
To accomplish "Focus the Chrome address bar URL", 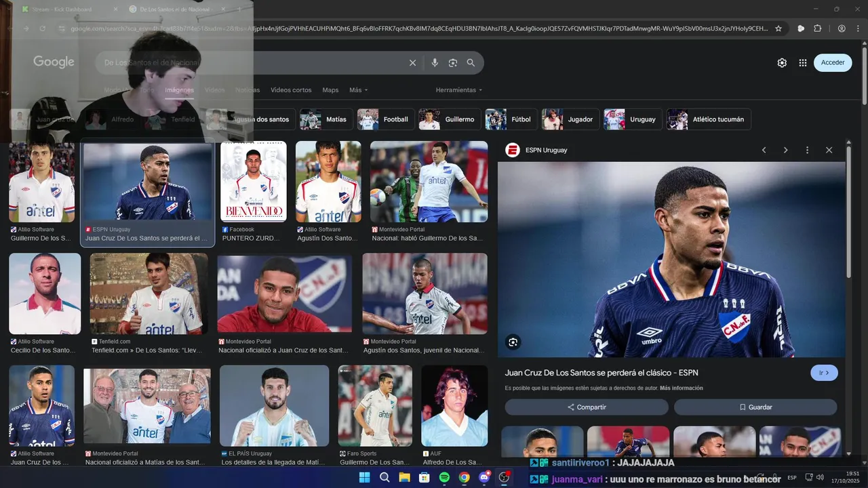I will click(419, 28).
